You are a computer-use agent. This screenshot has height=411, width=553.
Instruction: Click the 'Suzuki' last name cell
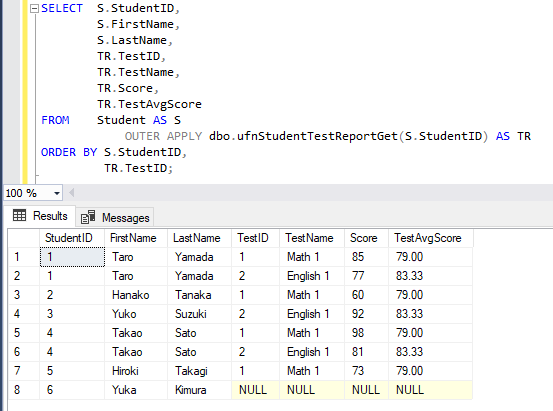point(199,314)
